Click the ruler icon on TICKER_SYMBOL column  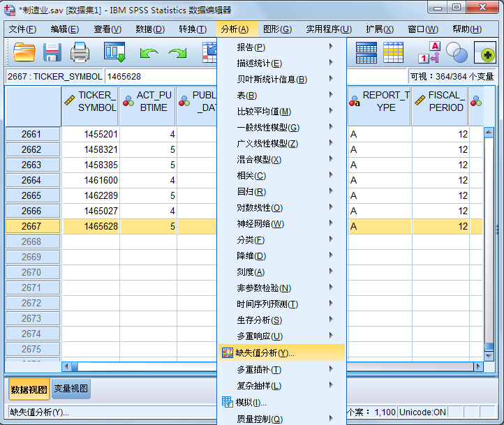pyautogui.click(x=69, y=100)
